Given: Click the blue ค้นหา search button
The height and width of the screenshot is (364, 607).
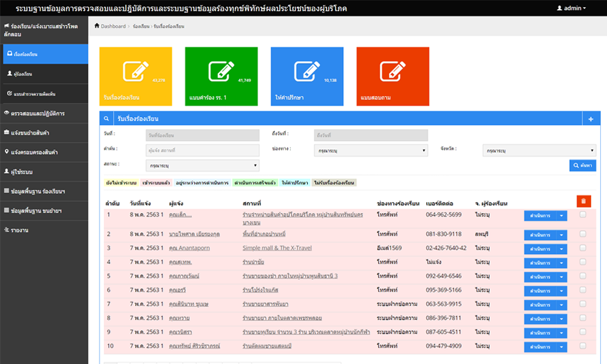Looking at the screenshot, I should click(x=583, y=165).
